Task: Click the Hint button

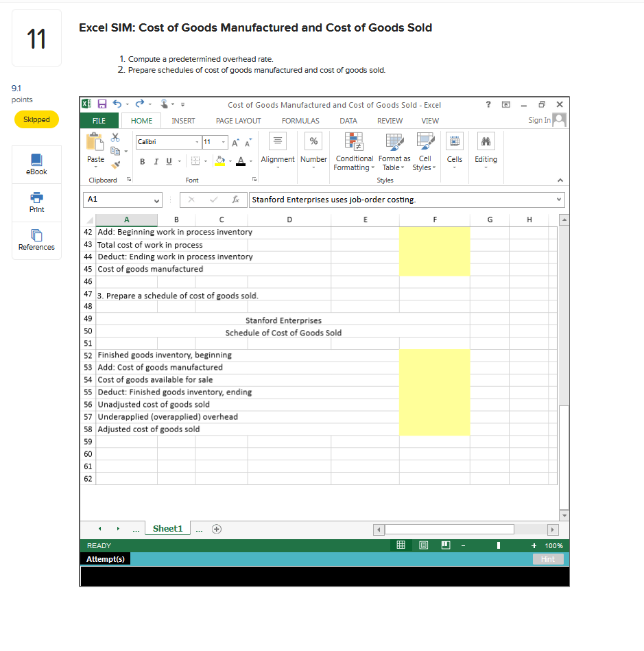Action: click(x=548, y=559)
